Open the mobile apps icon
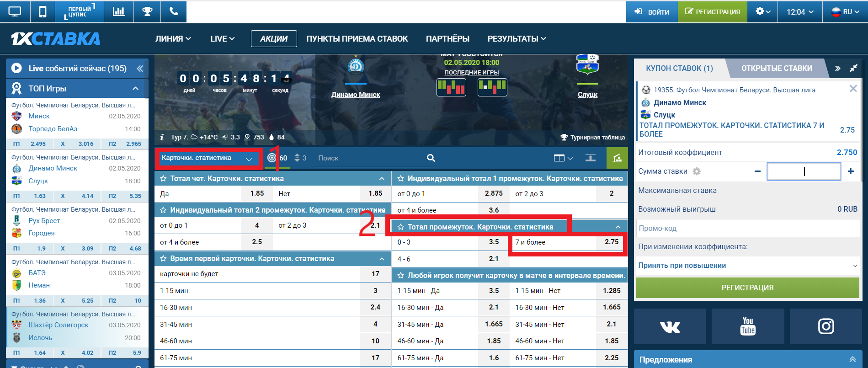The width and height of the screenshot is (868, 368). pyautogui.click(x=43, y=11)
